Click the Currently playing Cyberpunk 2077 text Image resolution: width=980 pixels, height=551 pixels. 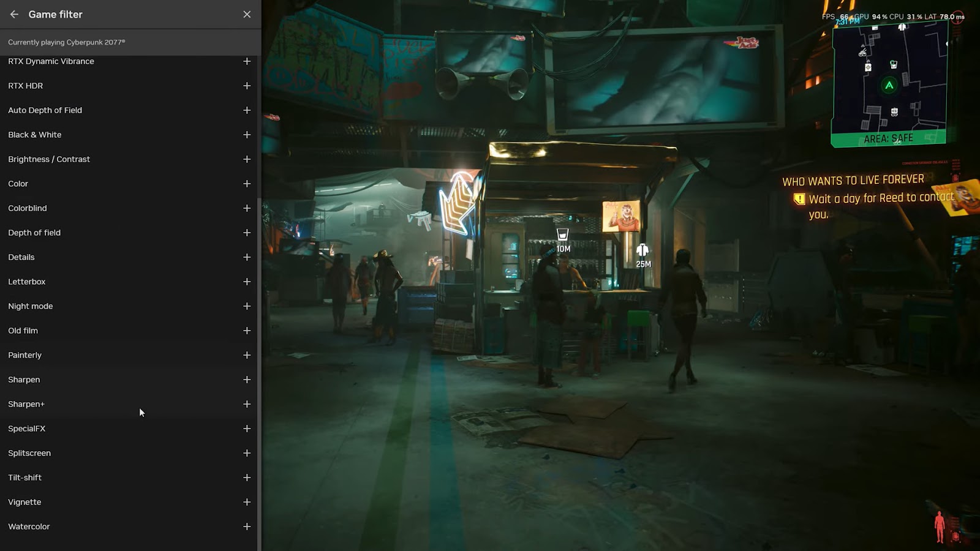66,42
